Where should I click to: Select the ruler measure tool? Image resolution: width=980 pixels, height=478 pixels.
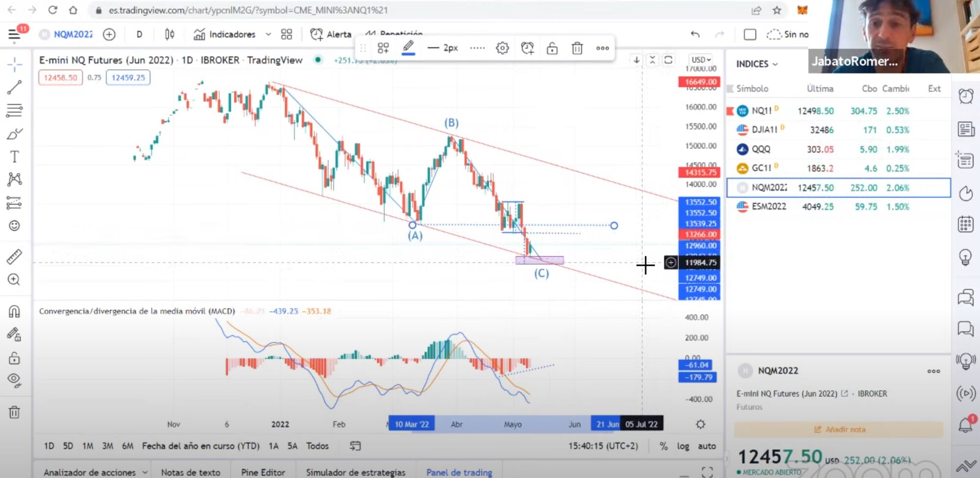14,256
